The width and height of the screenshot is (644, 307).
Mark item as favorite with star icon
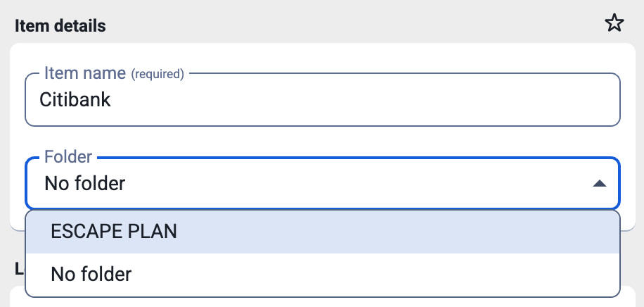(614, 23)
